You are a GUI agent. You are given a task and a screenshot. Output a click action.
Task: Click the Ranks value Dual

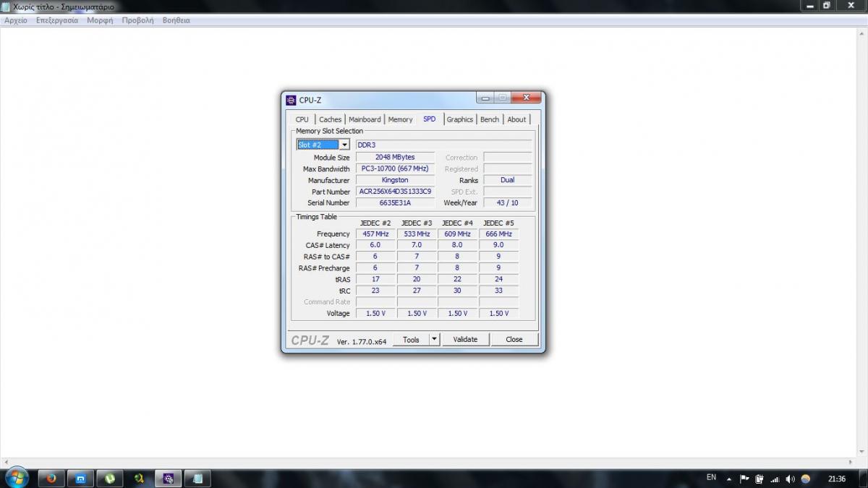(x=508, y=180)
